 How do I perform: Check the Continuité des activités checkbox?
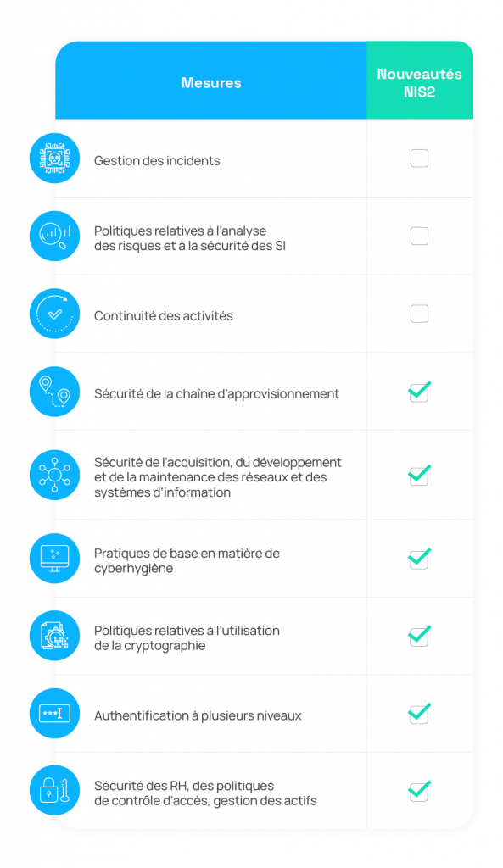419,314
